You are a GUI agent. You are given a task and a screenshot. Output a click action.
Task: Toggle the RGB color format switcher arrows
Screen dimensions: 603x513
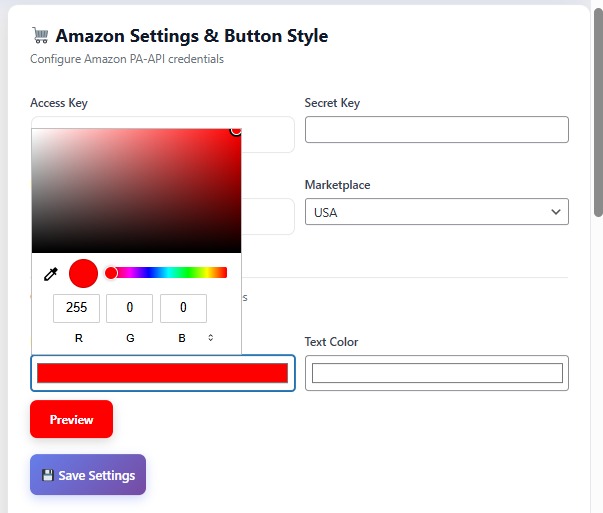tap(210, 338)
